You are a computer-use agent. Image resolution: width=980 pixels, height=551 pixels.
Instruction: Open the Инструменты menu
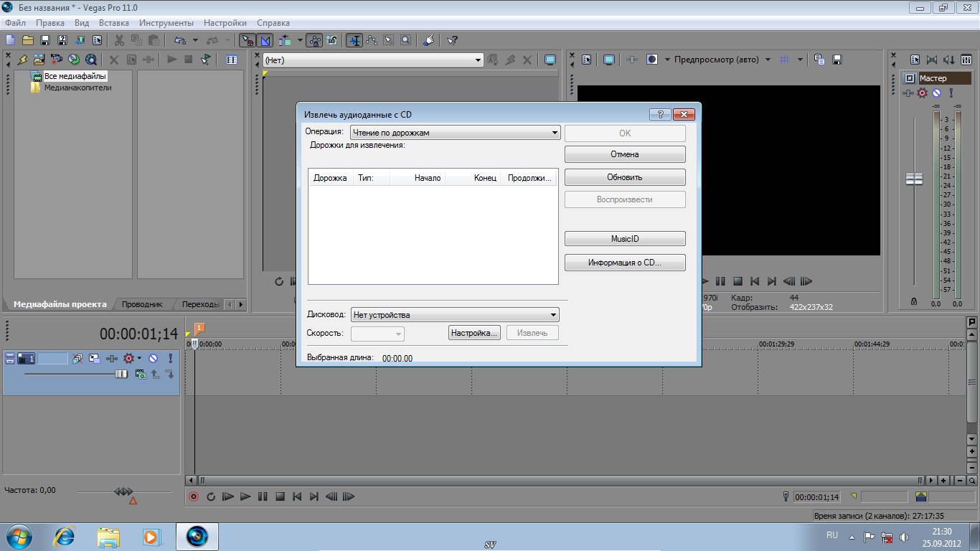tap(166, 23)
